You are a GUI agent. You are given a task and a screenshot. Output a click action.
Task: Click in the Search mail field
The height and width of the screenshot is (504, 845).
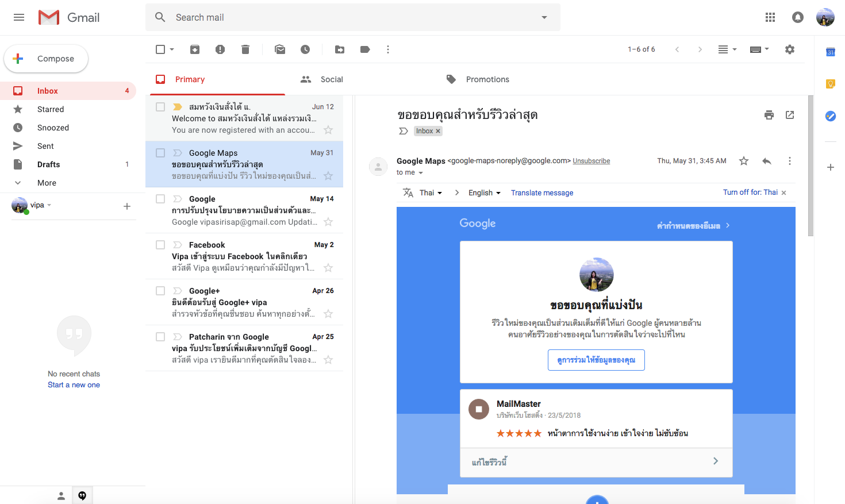pyautogui.click(x=353, y=17)
